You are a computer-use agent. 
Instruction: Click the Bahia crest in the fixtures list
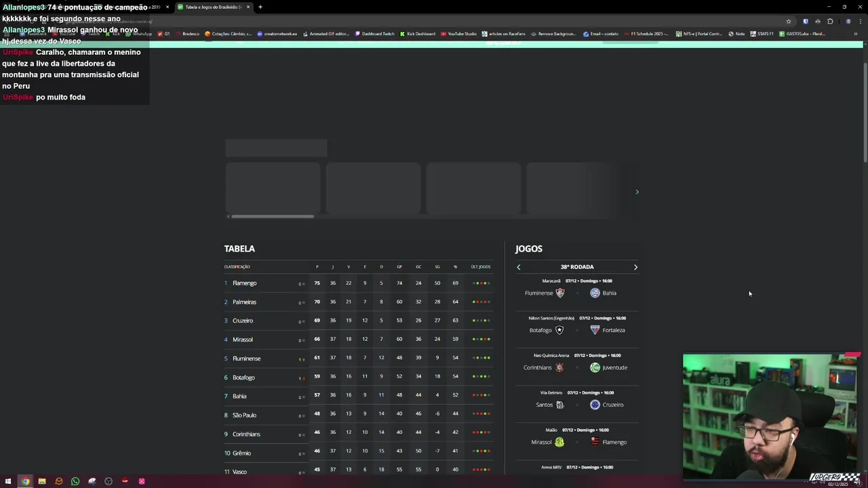[x=595, y=293]
